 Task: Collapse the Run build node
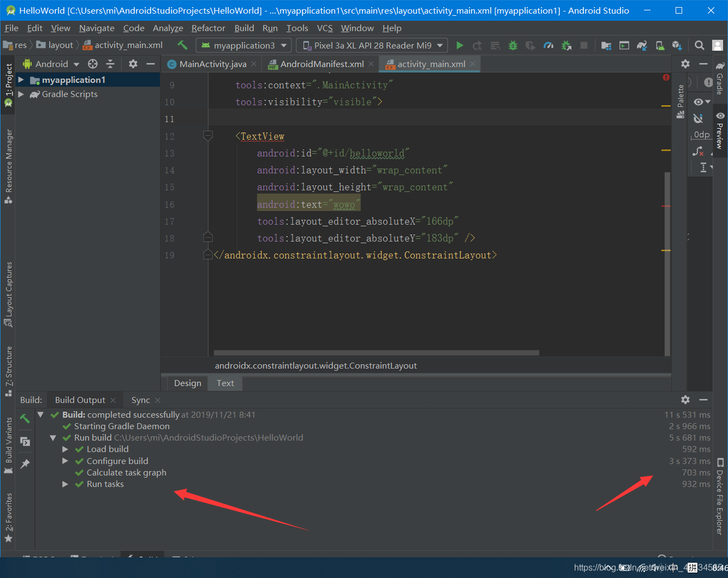pos(53,437)
